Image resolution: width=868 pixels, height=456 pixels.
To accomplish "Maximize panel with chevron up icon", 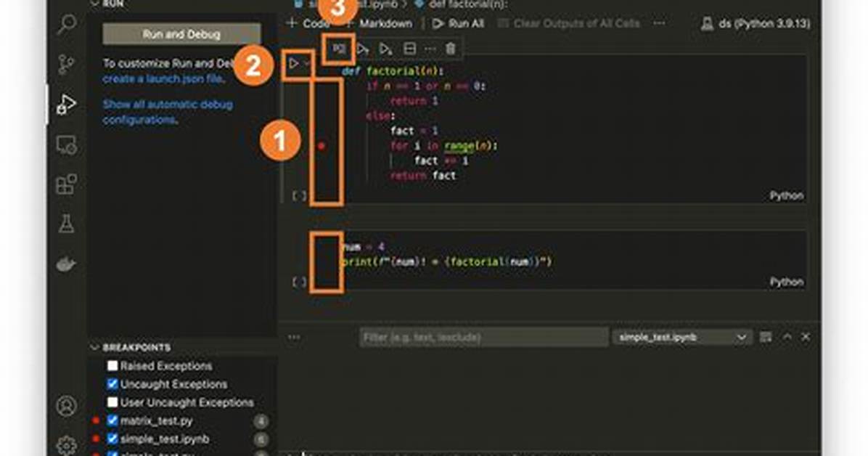I will 787,337.
